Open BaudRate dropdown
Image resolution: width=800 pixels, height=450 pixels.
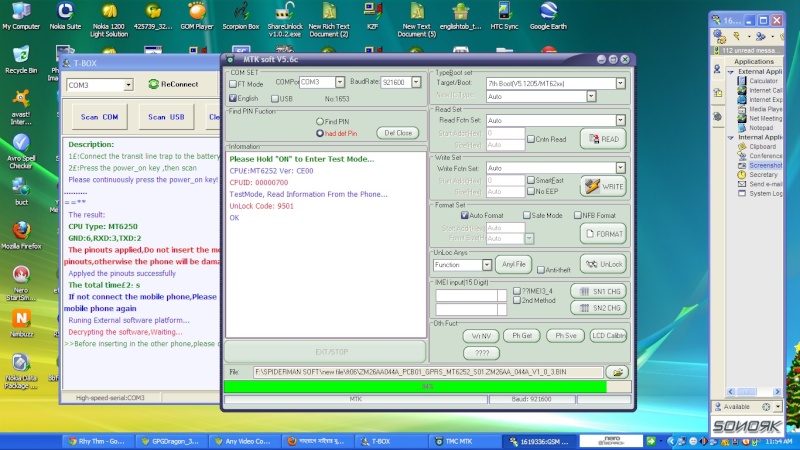pos(416,82)
